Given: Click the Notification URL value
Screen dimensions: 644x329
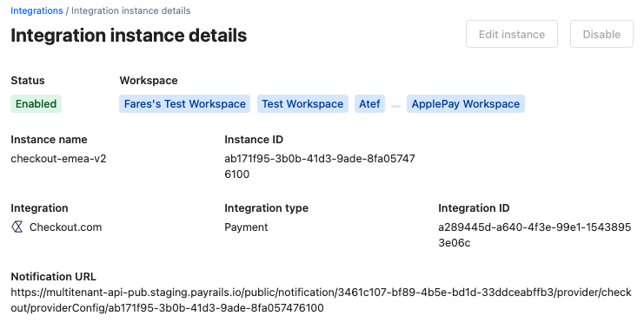Looking at the screenshot, I should [x=321, y=299].
